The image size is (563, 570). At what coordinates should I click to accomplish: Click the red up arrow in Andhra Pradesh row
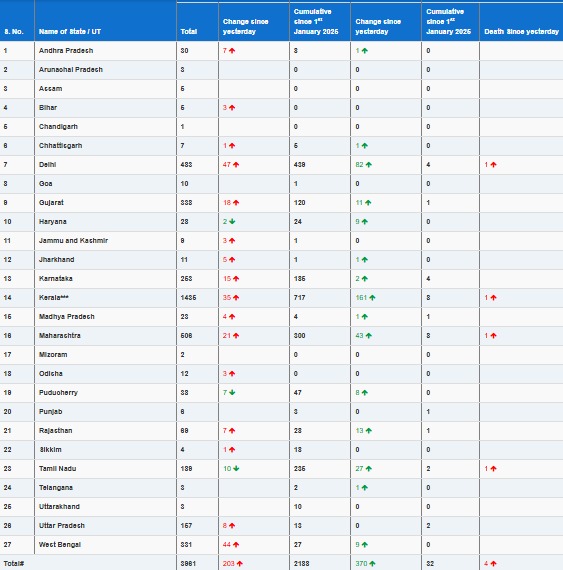[x=232, y=51]
